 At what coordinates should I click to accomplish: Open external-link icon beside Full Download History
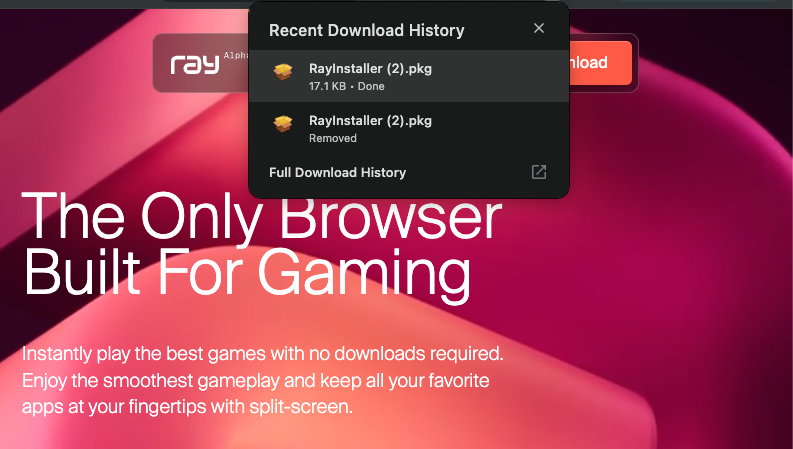(x=539, y=172)
